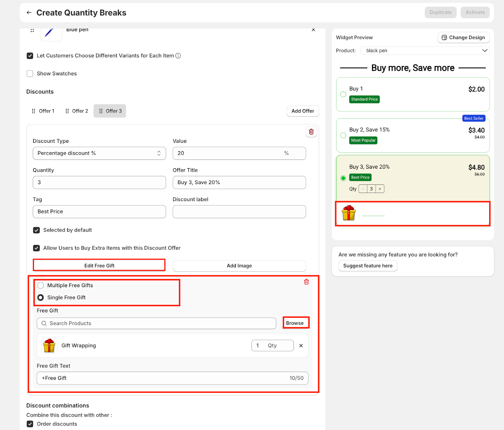Image resolution: width=504 pixels, height=430 pixels.
Task: Click the info icon next to variants option
Action: pos(178,56)
